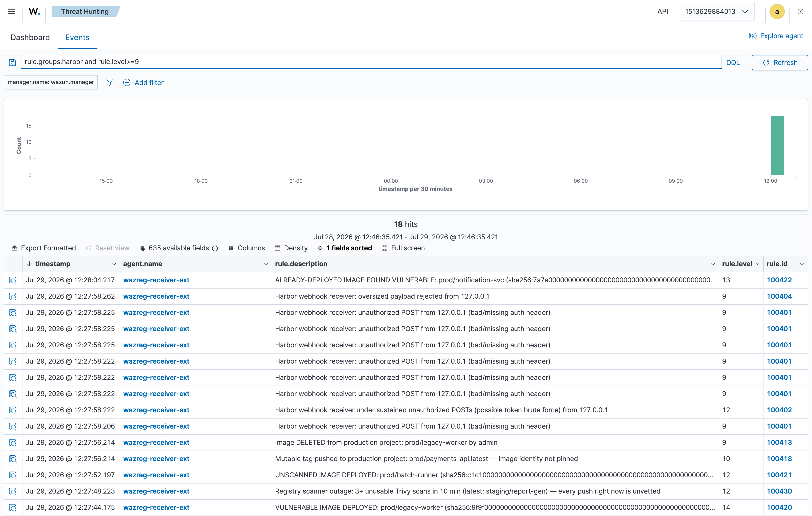Image resolution: width=812 pixels, height=516 pixels.
Task: Open rule id 100418 link
Action: coord(779,458)
